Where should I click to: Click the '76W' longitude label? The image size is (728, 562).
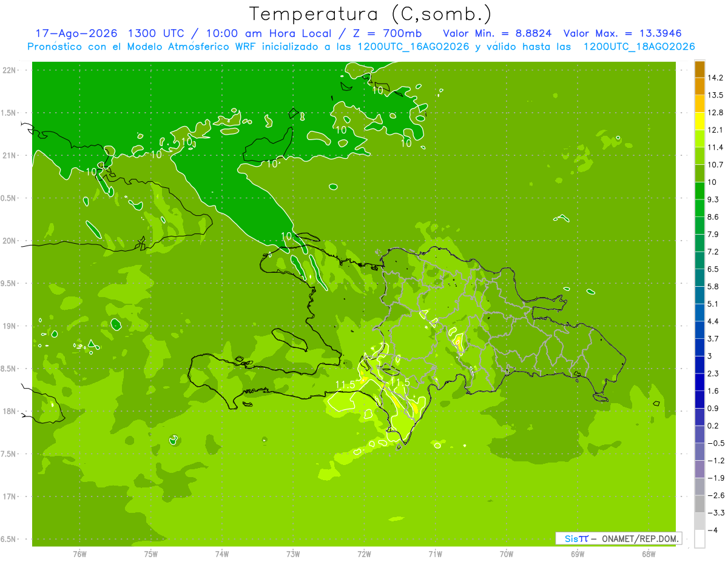79,554
